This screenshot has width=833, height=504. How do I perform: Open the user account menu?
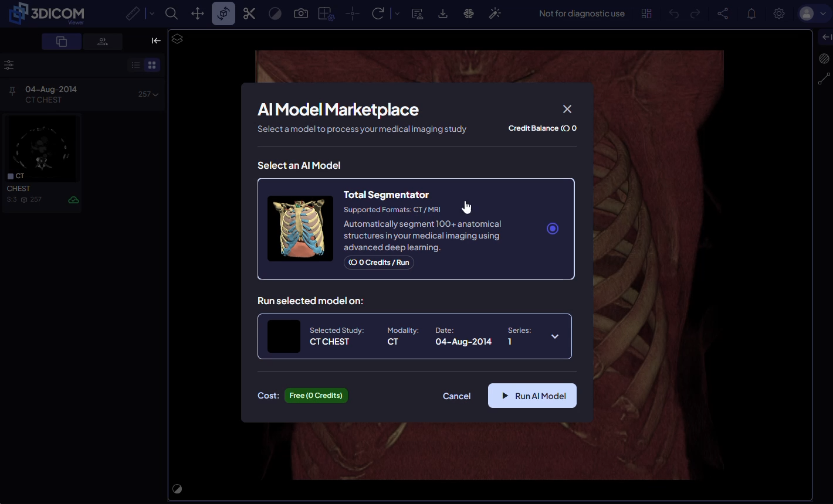(813, 13)
